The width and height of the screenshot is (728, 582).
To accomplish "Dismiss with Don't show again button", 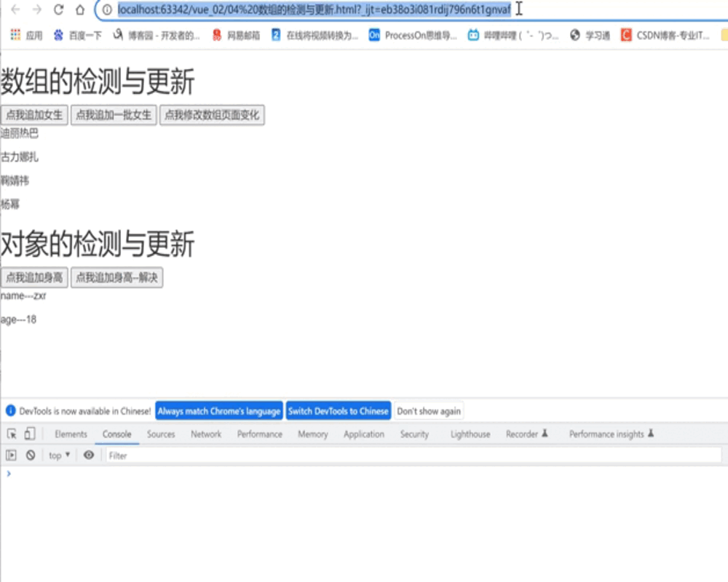I will (x=429, y=411).
